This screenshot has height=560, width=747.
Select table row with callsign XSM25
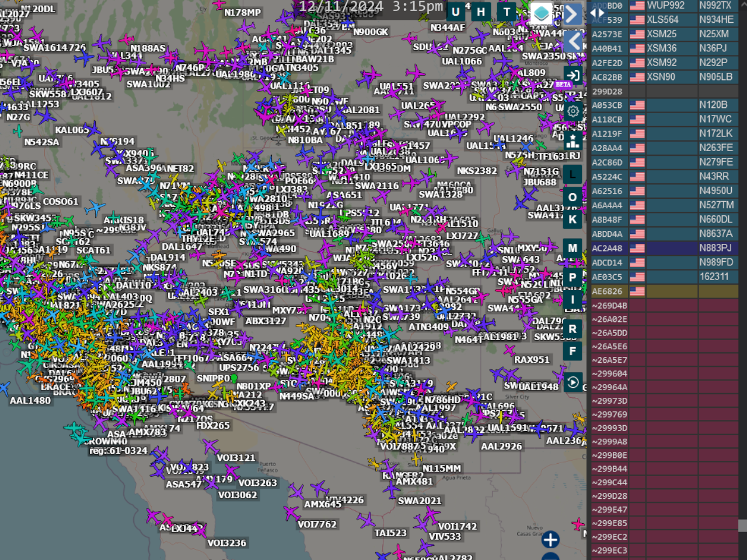(x=665, y=34)
